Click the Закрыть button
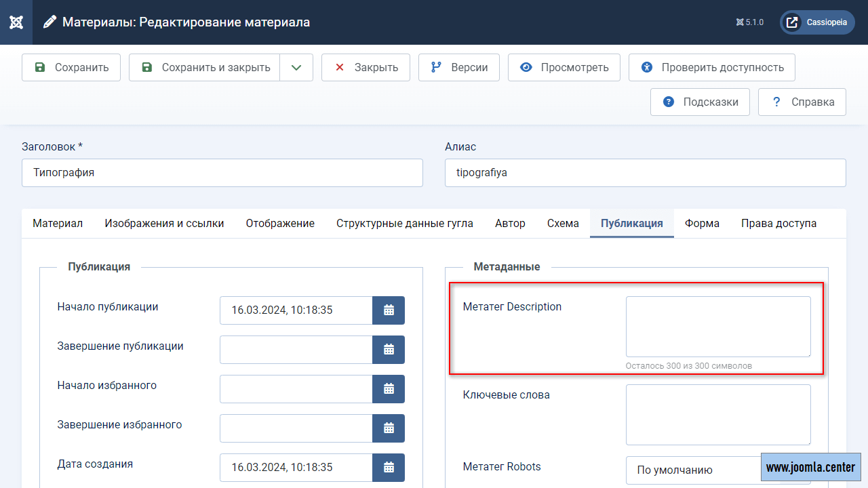 (366, 68)
